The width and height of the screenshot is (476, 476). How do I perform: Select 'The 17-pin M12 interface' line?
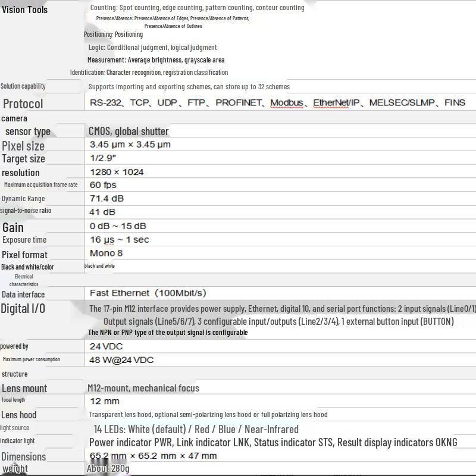click(282, 309)
